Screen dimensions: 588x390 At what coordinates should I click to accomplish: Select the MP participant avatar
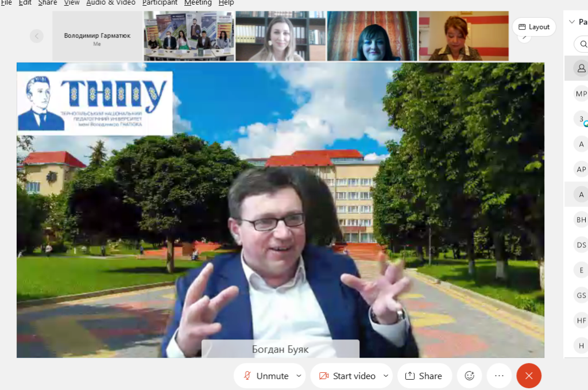tap(581, 94)
